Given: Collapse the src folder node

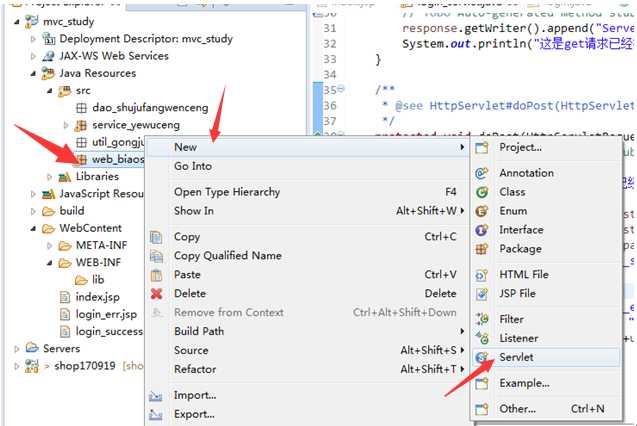Looking at the screenshot, I should click(50, 91).
